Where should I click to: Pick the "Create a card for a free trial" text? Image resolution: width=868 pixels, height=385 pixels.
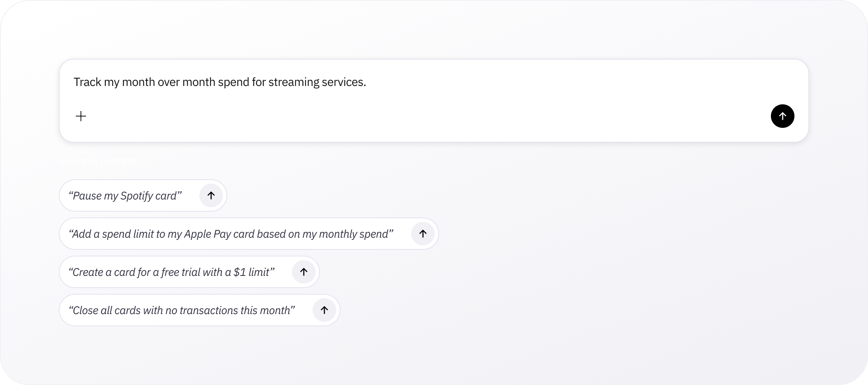pyautogui.click(x=171, y=272)
